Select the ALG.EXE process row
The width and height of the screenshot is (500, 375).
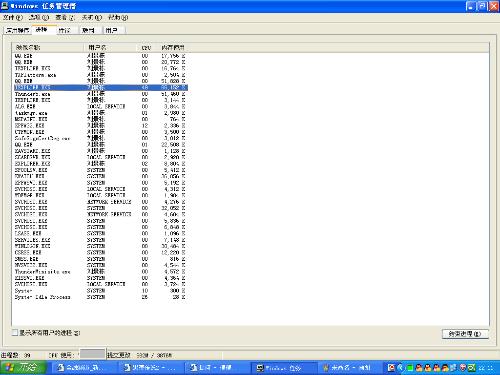pos(101,107)
